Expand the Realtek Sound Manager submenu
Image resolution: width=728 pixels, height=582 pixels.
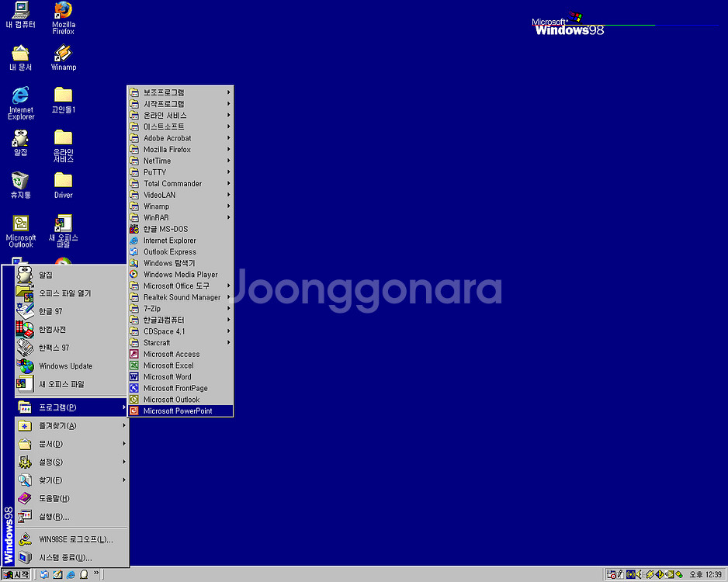(x=181, y=297)
